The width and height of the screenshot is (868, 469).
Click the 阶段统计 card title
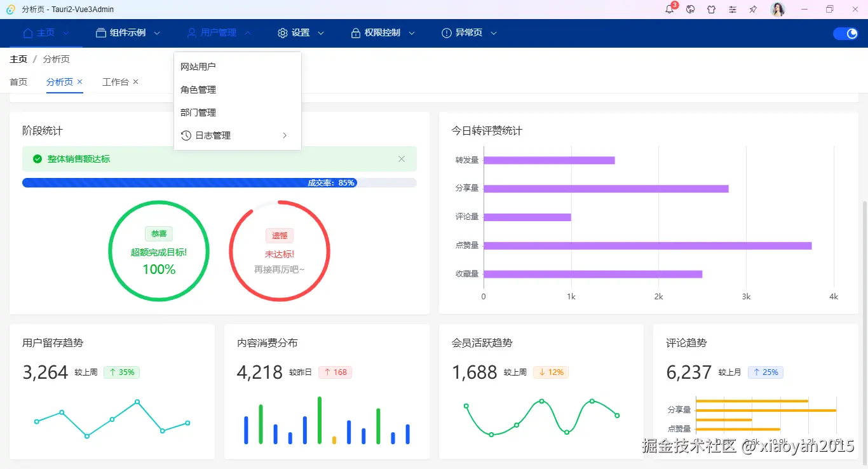43,131
